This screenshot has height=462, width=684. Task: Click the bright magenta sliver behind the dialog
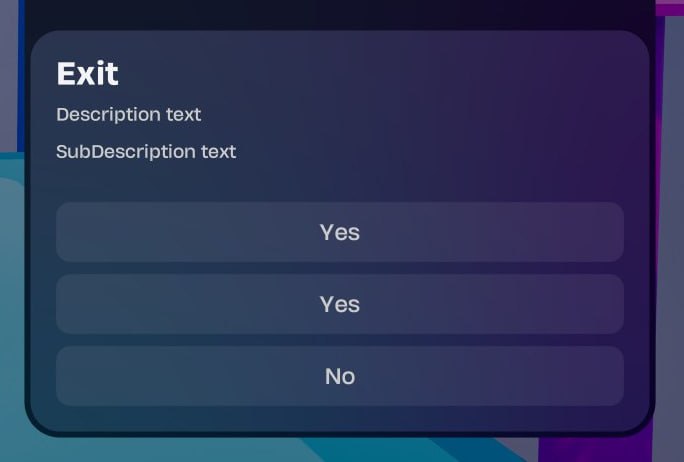pyautogui.click(x=670, y=6)
